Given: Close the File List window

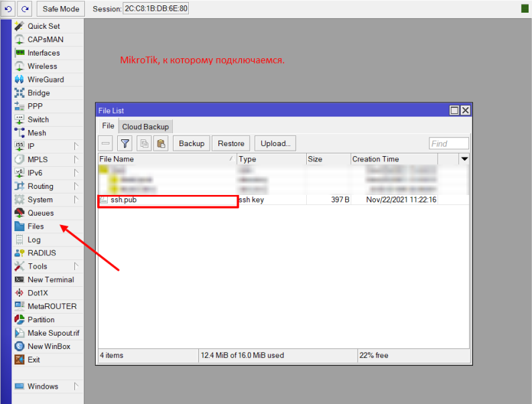Looking at the screenshot, I should (x=466, y=111).
